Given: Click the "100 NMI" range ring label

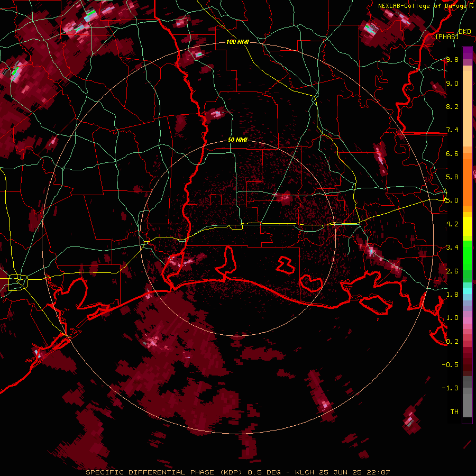Looking at the screenshot, I should pyautogui.click(x=237, y=42).
